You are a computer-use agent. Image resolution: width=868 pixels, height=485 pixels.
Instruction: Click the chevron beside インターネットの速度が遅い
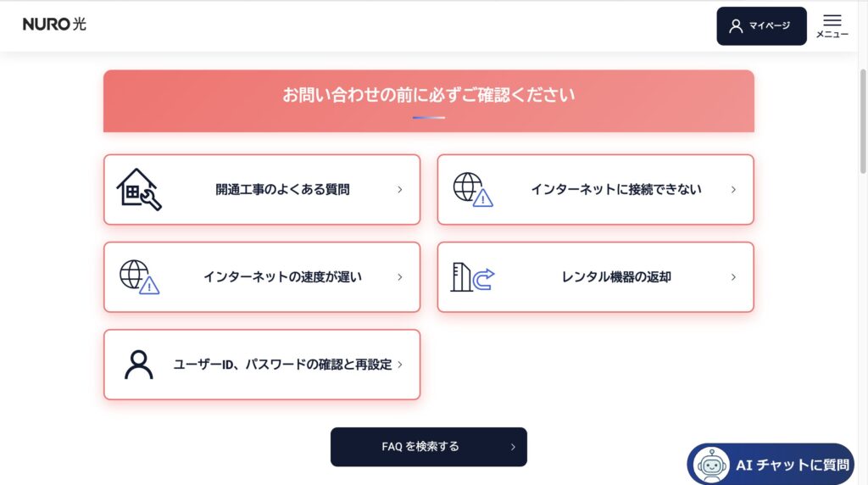click(x=400, y=277)
